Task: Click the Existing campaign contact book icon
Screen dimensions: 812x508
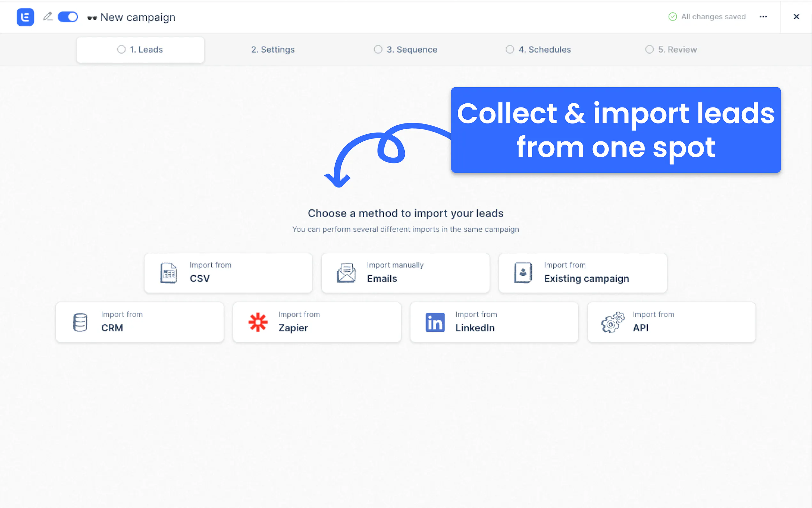Action: pos(523,273)
